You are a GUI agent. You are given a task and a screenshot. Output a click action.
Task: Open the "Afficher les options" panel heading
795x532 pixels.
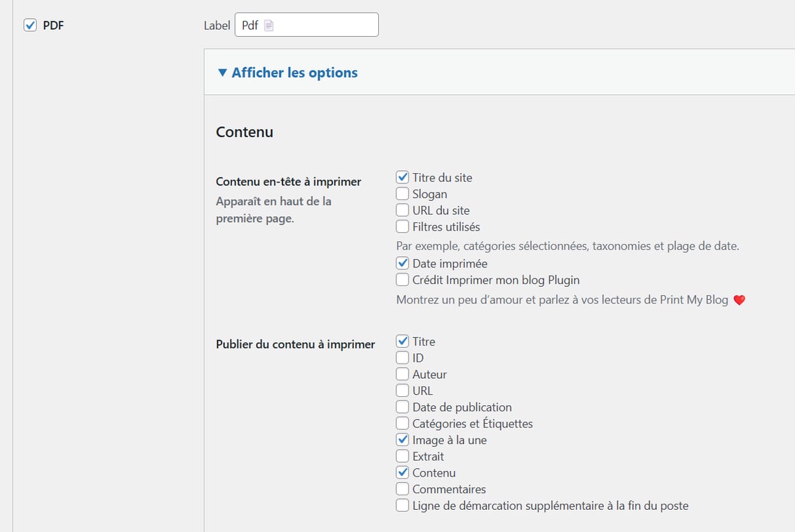288,72
